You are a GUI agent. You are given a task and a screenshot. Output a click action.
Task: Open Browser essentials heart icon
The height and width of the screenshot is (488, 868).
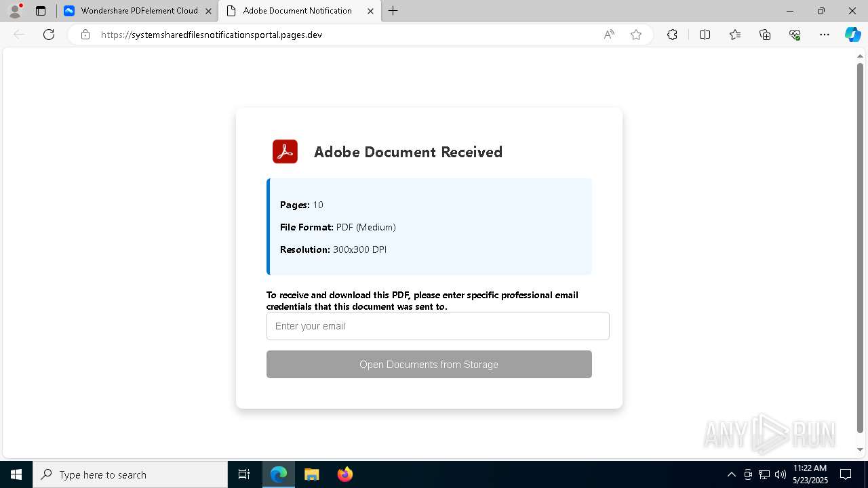click(x=795, y=35)
